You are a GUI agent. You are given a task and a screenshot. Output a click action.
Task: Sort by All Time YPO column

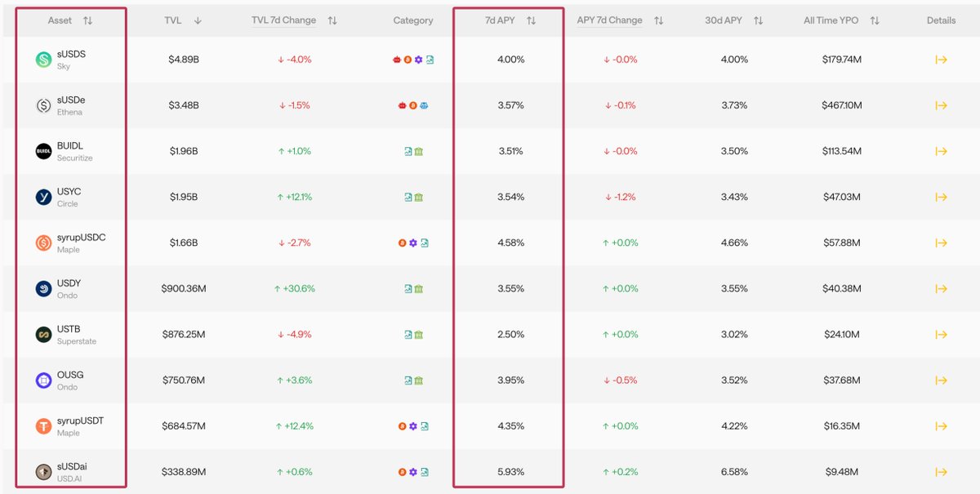tap(875, 21)
